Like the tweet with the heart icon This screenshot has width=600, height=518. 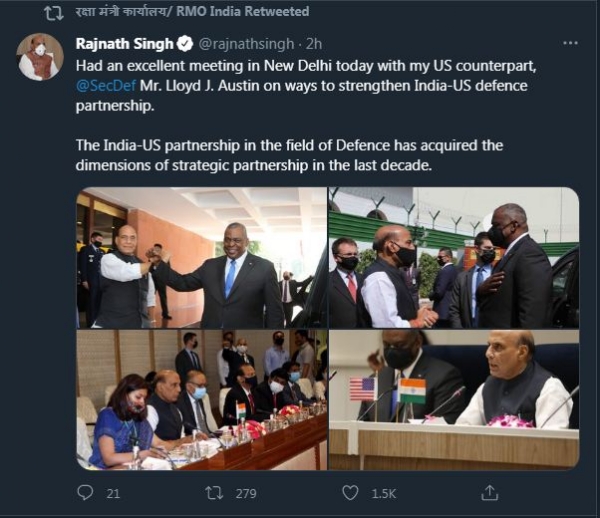point(350,493)
